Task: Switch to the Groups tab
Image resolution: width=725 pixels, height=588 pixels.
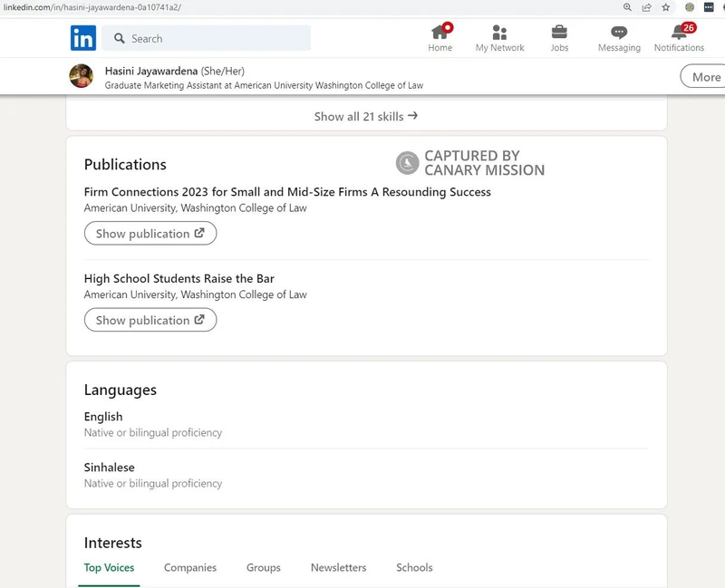Action: [264, 568]
